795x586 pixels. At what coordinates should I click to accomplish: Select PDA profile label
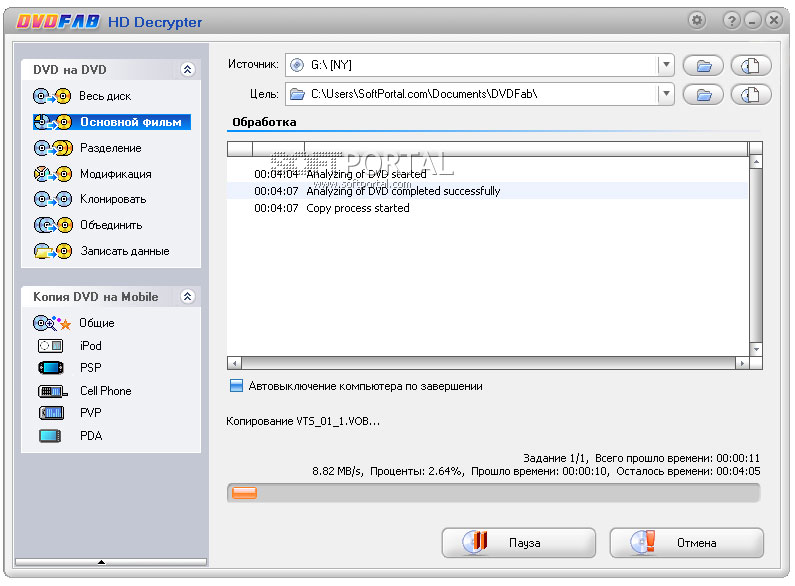coord(91,435)
